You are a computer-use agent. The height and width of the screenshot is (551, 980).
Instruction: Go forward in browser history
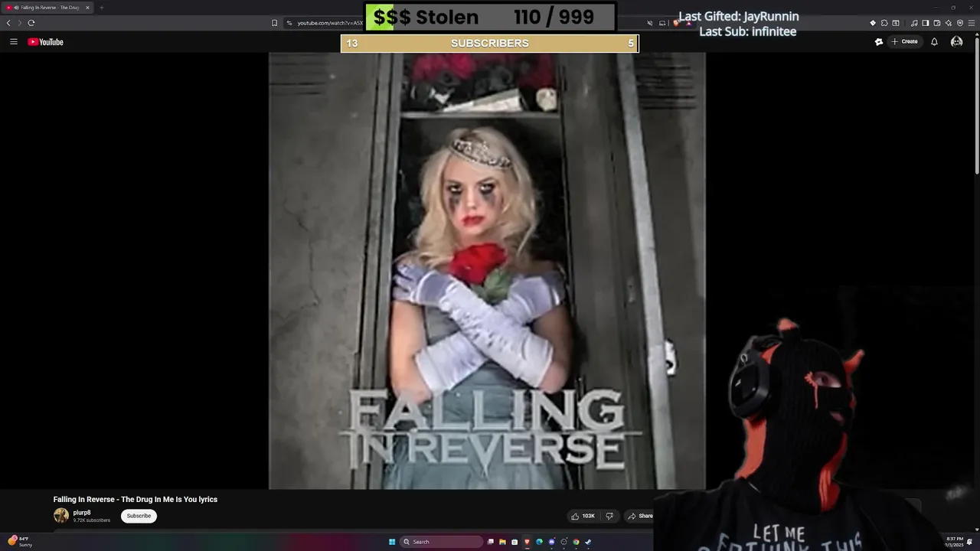pyautogui.click(x=20, y=23)
